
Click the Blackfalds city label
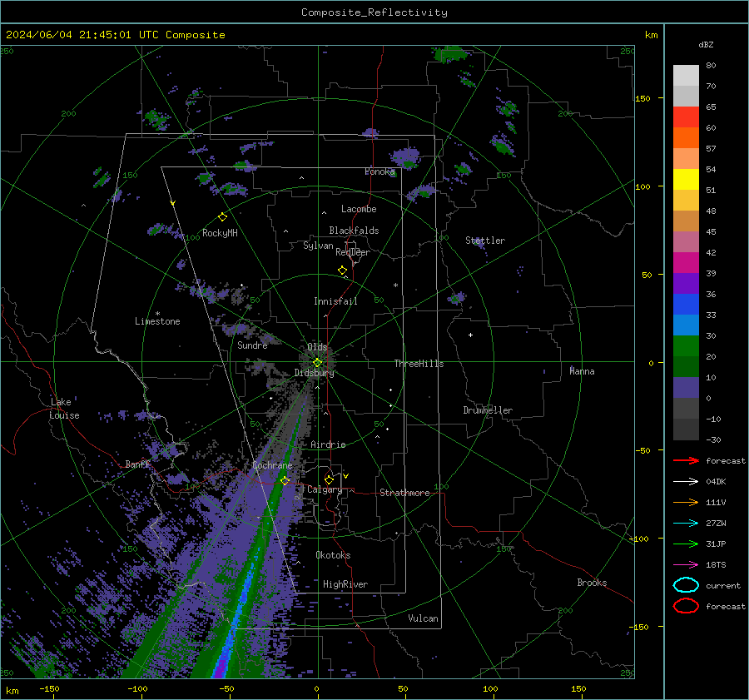pyautogui.click(x=354, y=231)
